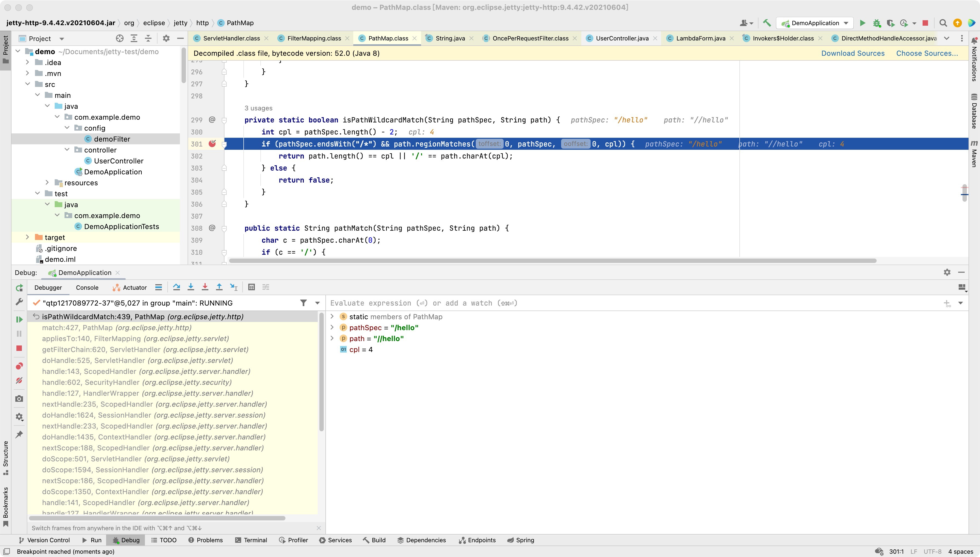Click Choose Sources link
Screen dimensions: 980x557
tap(927, 53)
